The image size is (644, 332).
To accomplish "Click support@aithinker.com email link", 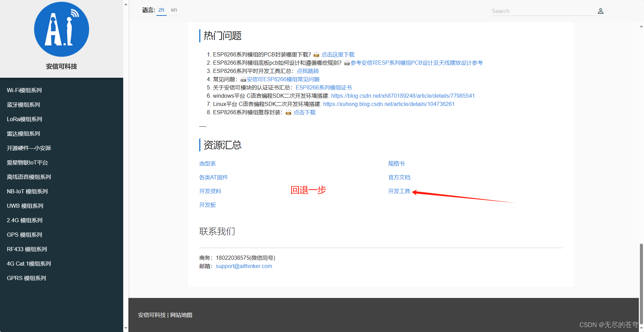I will (244, 266).
